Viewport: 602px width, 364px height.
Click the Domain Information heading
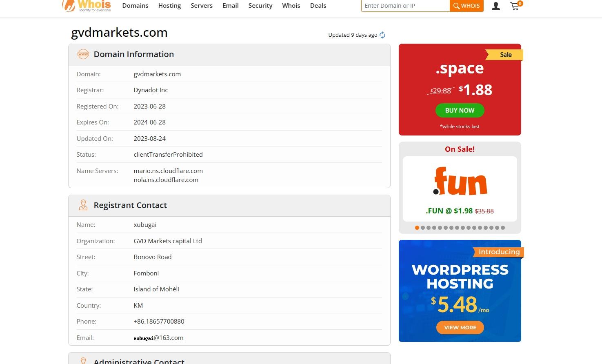click(134, 54)
